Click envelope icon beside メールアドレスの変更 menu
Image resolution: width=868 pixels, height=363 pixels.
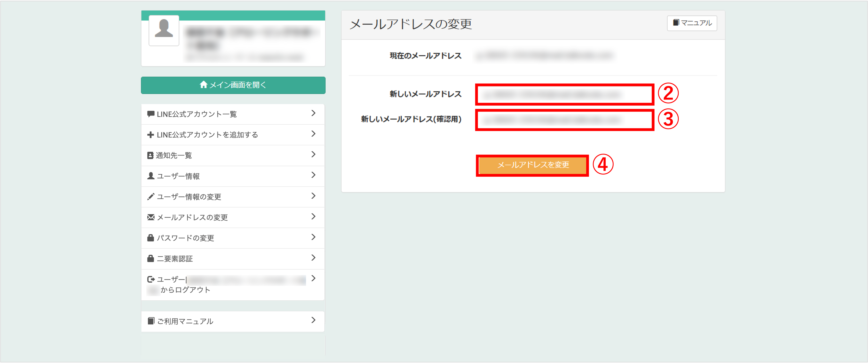point(151,217)
